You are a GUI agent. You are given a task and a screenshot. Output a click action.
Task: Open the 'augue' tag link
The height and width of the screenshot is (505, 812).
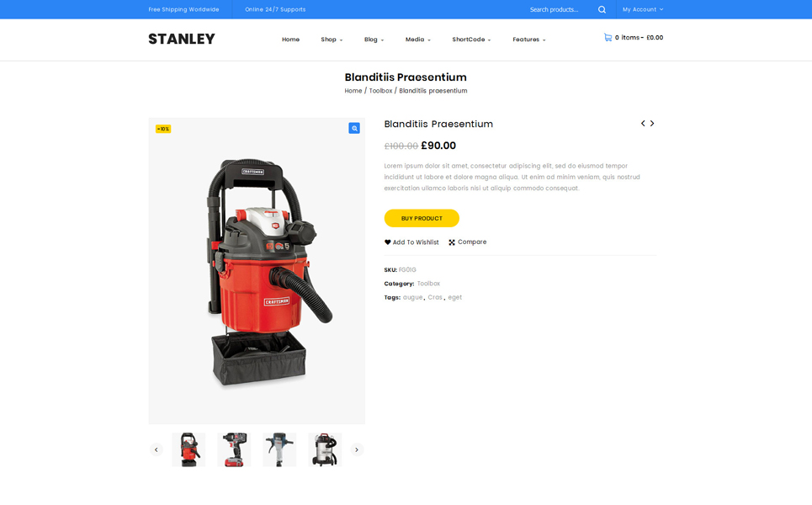pos(413,297)
